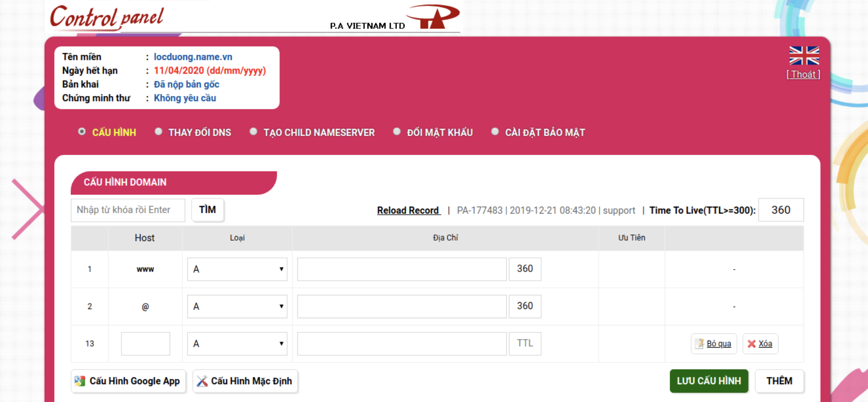The image size is (868, 402).
Task: Select the THAY ĐỔI DNS radio option
Action: tap(159, 131)
